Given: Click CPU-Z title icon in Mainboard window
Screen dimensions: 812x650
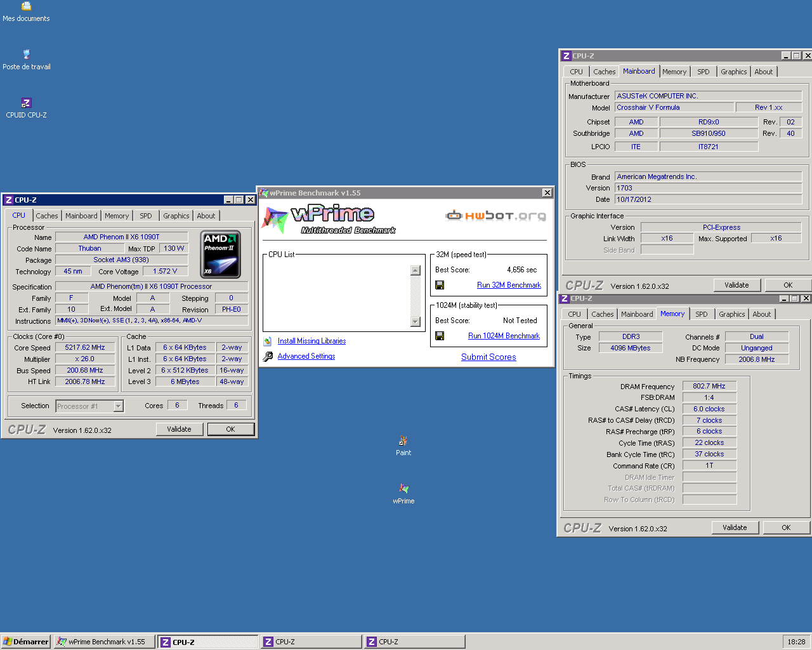Looking at the screenshot, I should point(566,56).
